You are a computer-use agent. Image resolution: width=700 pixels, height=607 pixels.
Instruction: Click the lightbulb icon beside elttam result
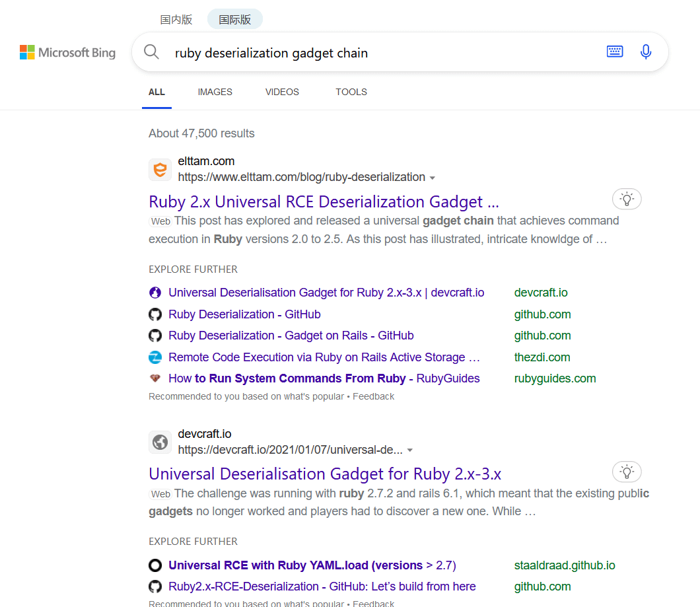pos(627,199)
